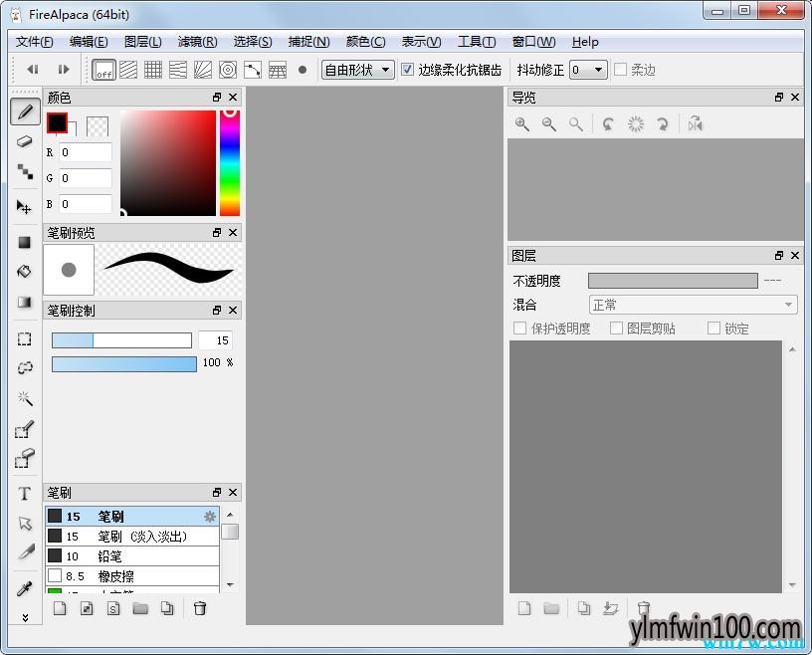This screenshot has width=812, height=655.
Task: Select the Selection Eraser tool
Action: click(24, 458)
